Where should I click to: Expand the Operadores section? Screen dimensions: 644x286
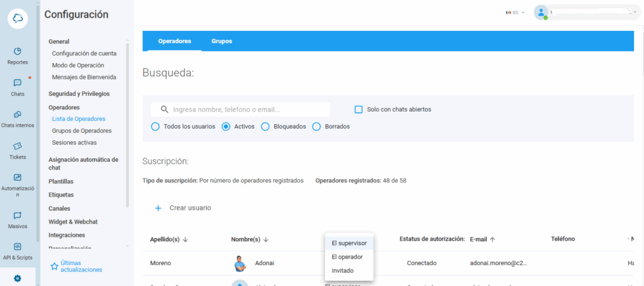click(x=64, y=107)
